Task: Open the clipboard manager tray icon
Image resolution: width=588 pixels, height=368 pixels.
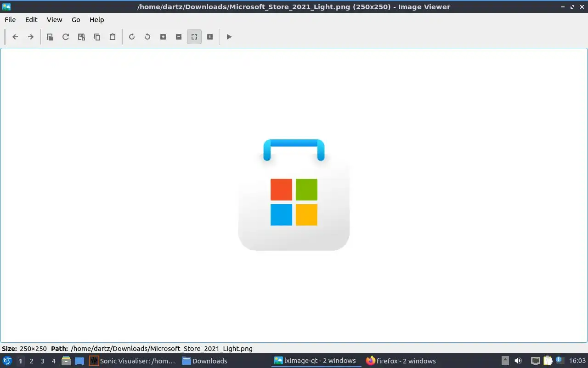Action: point(548,361)
